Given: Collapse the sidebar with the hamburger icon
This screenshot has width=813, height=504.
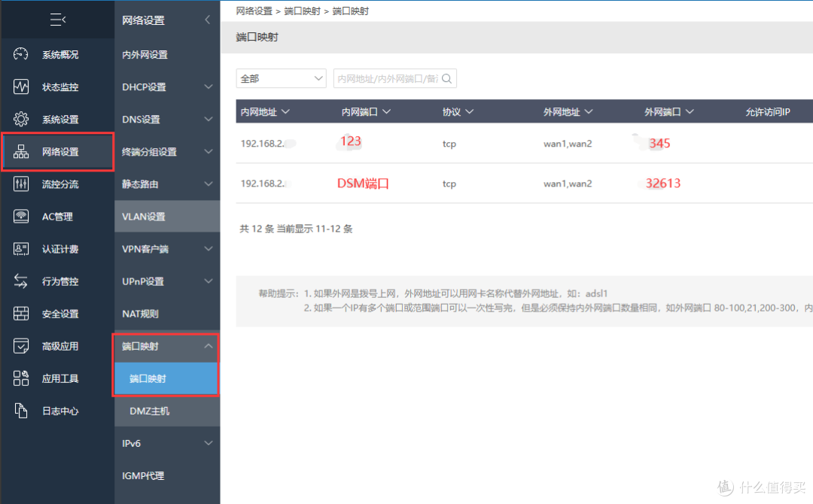Looking at the screenshot, I should (57, 20).
